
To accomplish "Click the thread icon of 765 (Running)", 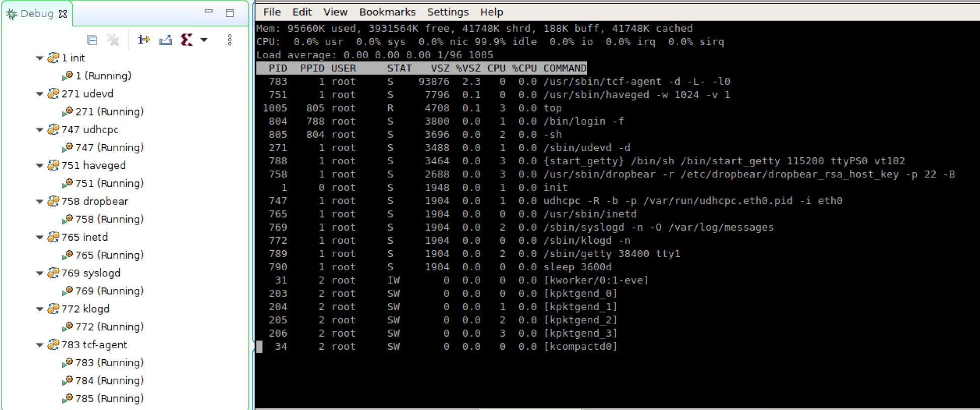I will (x=67, y=255).
